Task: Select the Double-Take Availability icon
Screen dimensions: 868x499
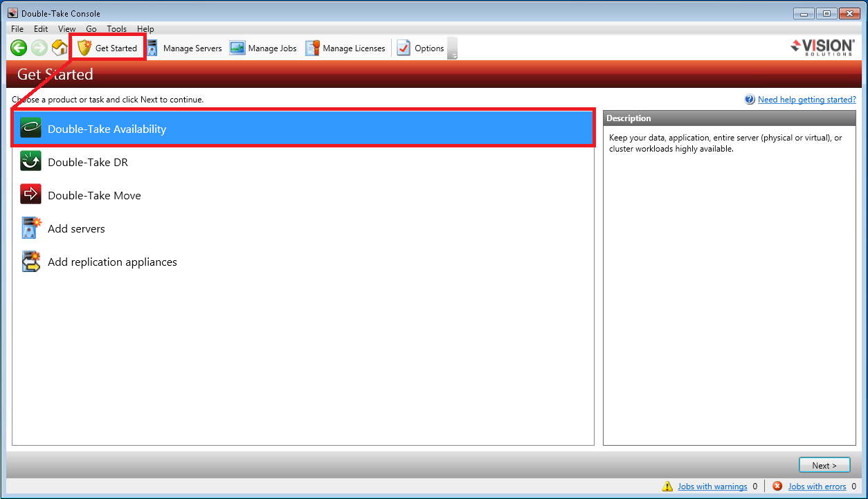Action: (x=30, y=129)
